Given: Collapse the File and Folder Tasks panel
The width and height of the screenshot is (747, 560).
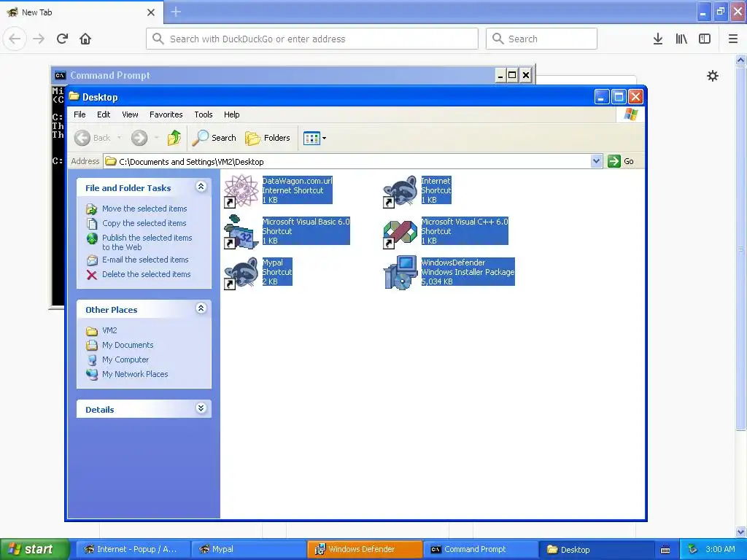Looking at the screenshot, I should pyautogui.click(x=201, y=187).
